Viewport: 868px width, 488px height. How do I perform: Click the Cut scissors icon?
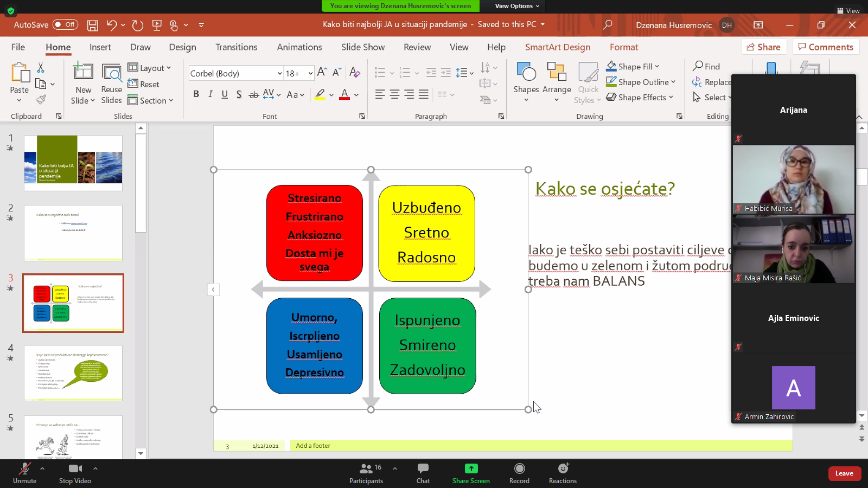41,68
